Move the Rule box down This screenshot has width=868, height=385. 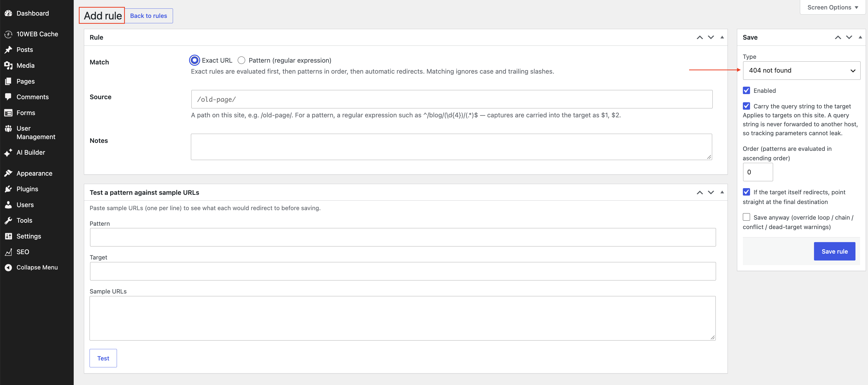(711, 37)
